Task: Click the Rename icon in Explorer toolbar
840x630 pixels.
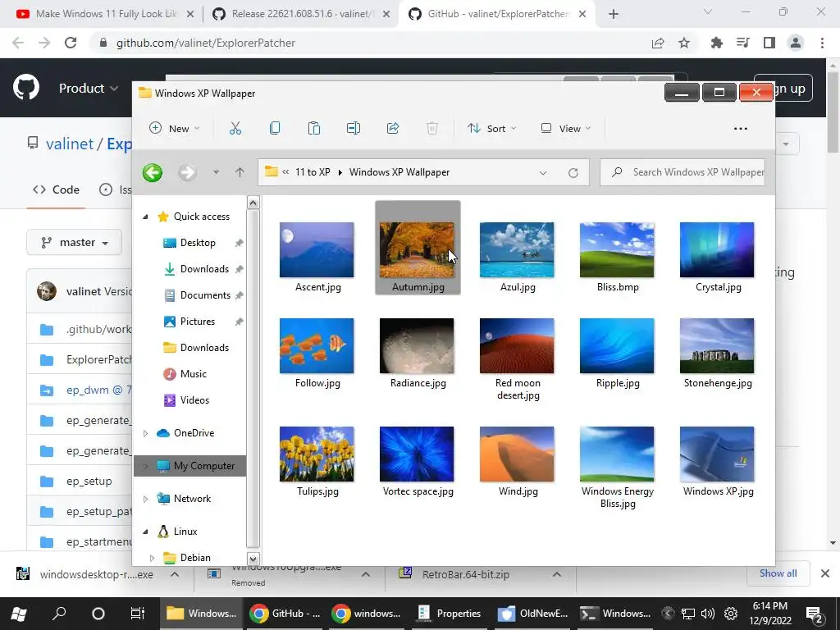Action: (x=354, y=128)
